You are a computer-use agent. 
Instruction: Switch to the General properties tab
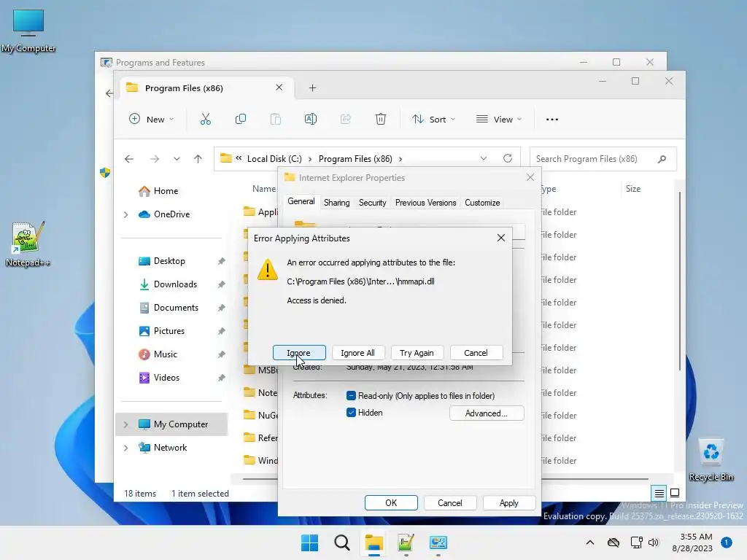pyautogui.click(x=301, y=201)
